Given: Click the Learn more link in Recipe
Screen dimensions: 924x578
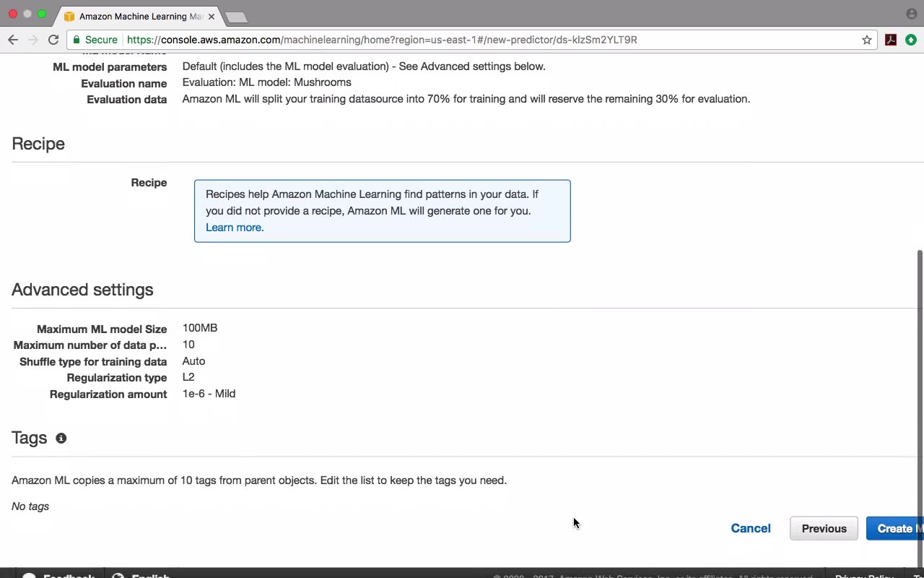Looking at the screenshot, I should pyautogui.click(x=235, y=228).
